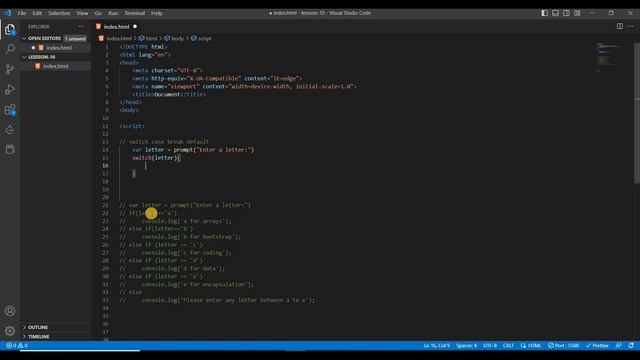
Task: Select index.html in LESSSON-10 folder
Action: pos(56,66)
